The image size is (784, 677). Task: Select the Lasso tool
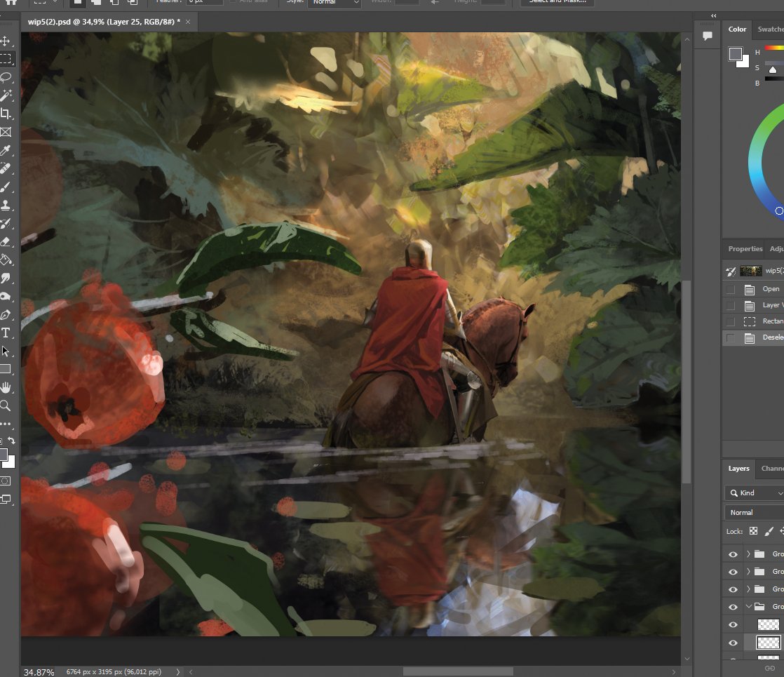coord(6,77)
